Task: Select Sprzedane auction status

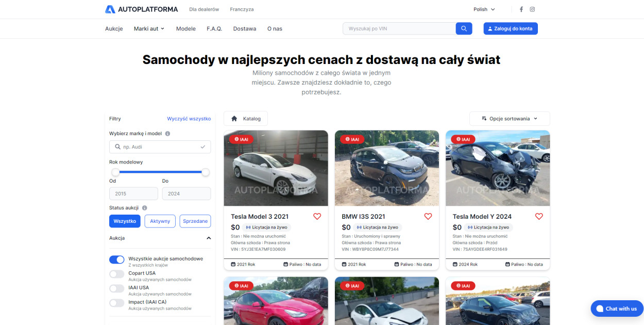Action: click(195, 221)
